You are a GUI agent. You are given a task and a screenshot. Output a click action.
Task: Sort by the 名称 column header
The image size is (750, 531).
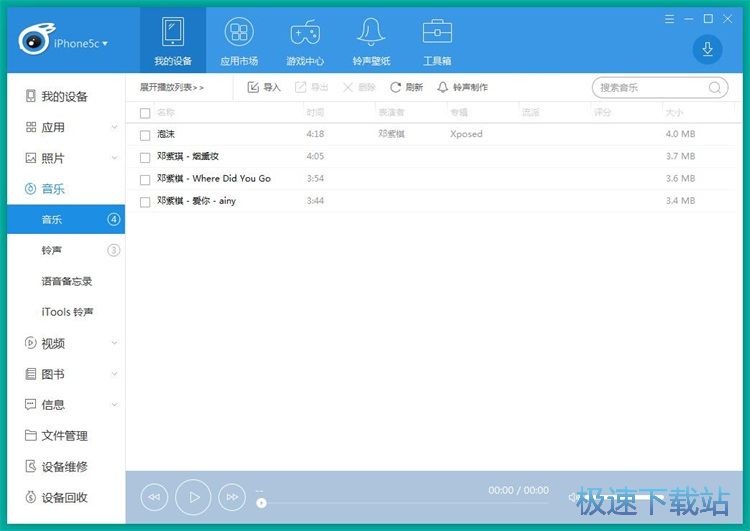click(x=165, y=112)
